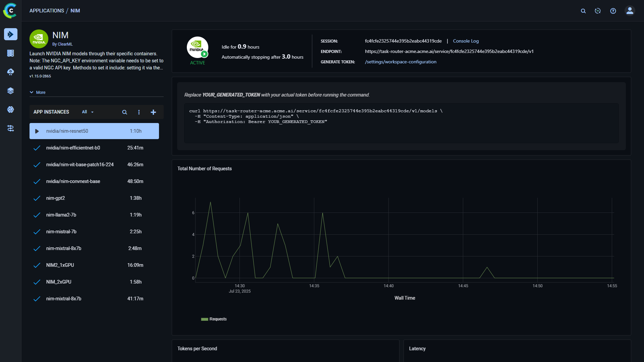Open the header refresh activity icon
Screen dimensions: 644x362
[x=598, y=11]
